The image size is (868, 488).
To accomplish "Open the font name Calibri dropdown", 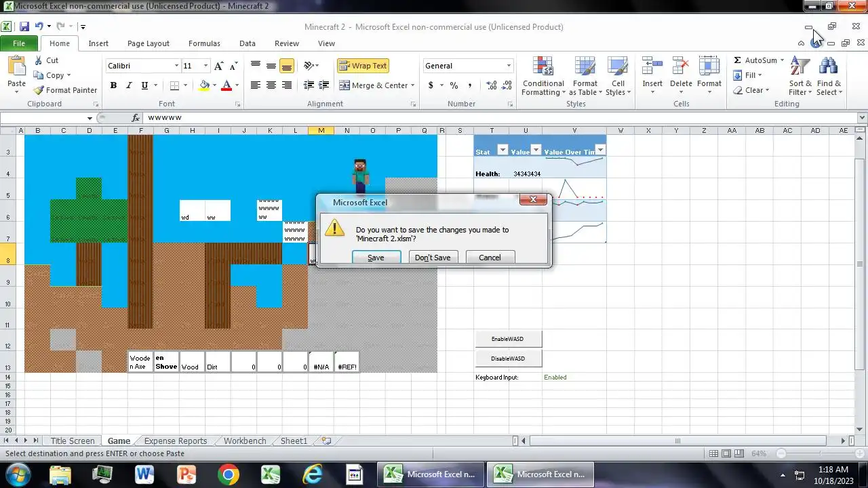I will (176, 66).
